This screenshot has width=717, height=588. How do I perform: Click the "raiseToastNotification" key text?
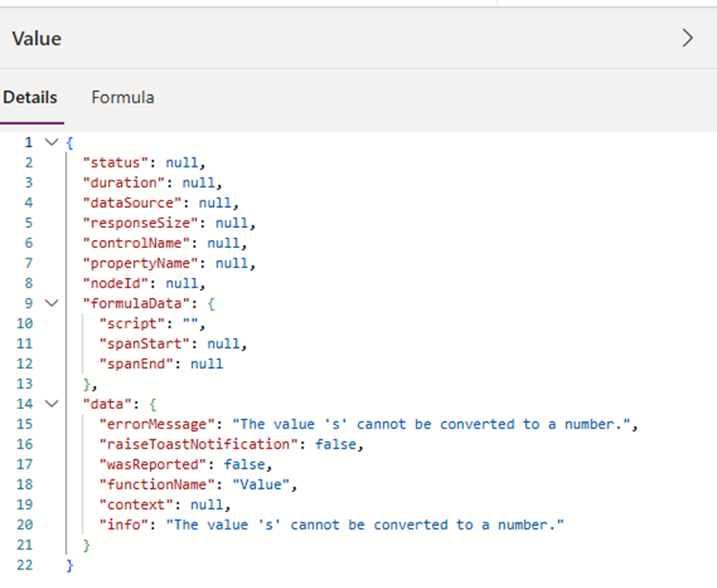click(199, 445)
